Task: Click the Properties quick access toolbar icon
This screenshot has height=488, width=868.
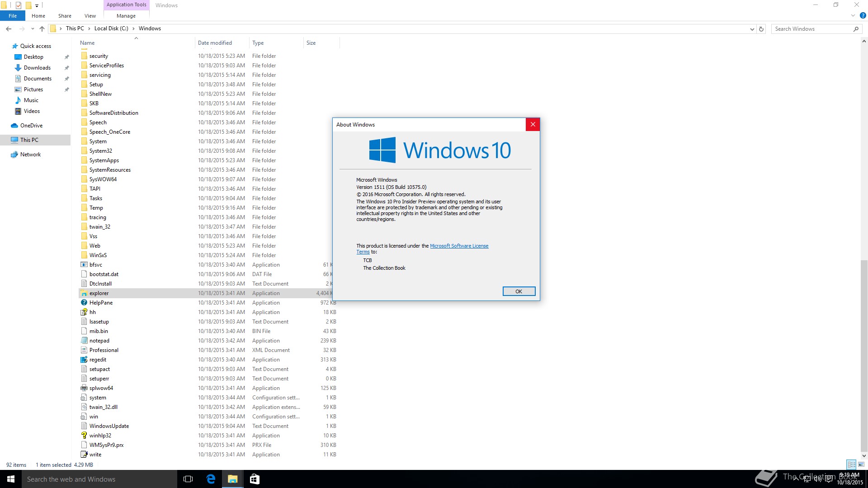Action: [x=19, y=5]
